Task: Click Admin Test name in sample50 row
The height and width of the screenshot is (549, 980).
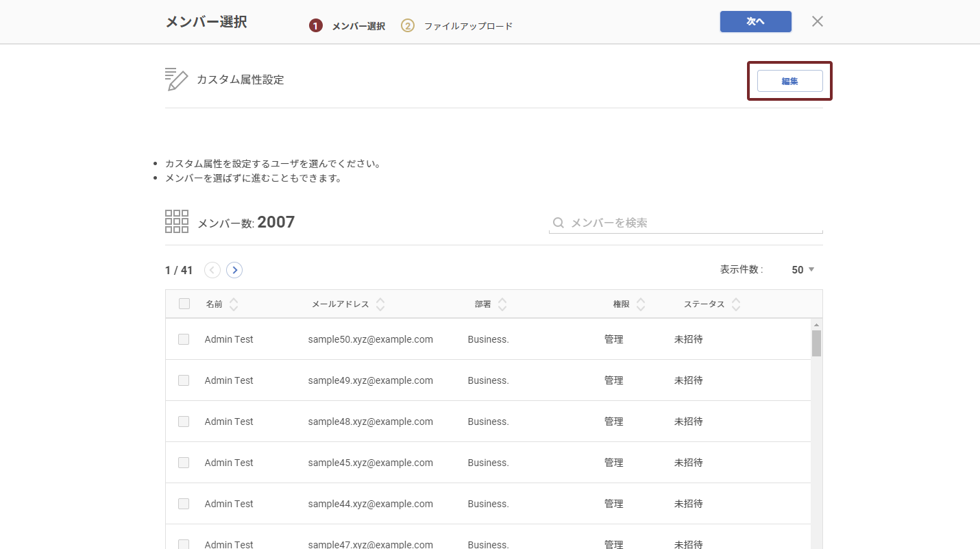Action: [229, 339]
